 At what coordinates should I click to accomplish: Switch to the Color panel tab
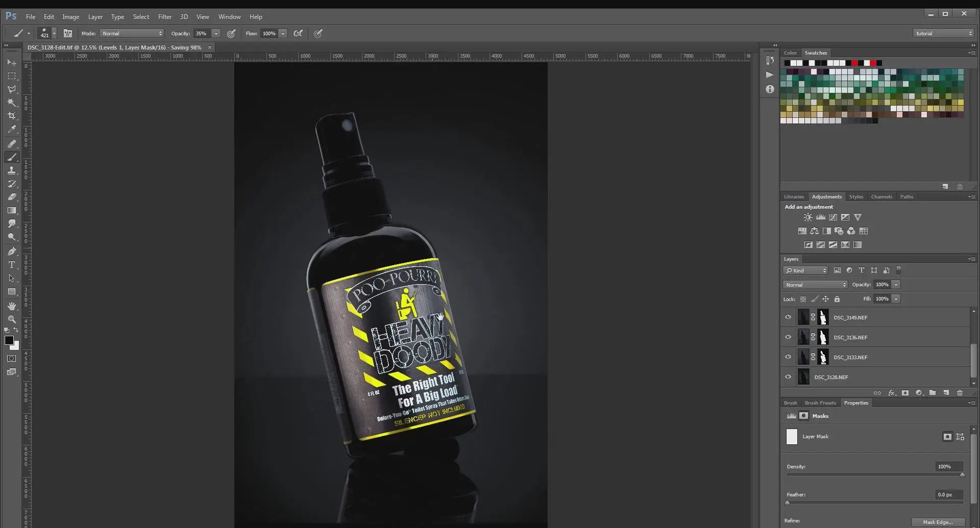(x=790, y=53)
